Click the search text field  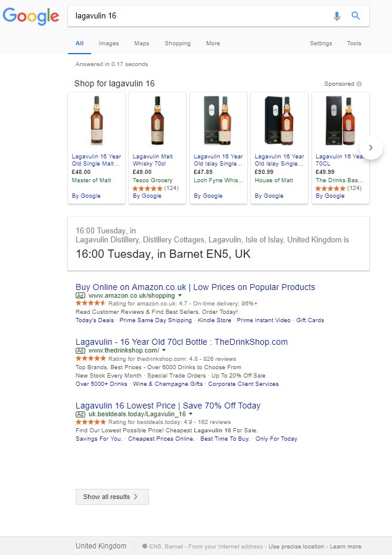tap(200, 16)
